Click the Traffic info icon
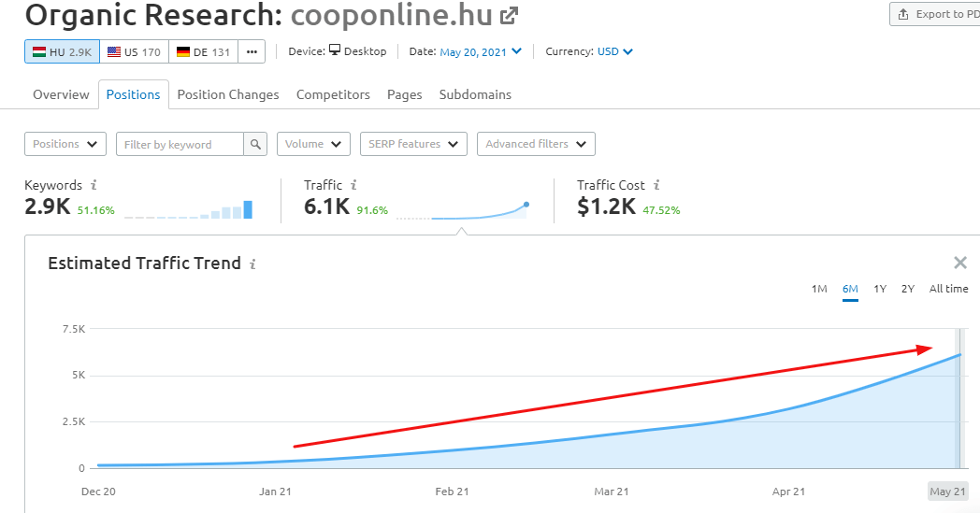The image size is (980, 513). [x=353, y=185]
